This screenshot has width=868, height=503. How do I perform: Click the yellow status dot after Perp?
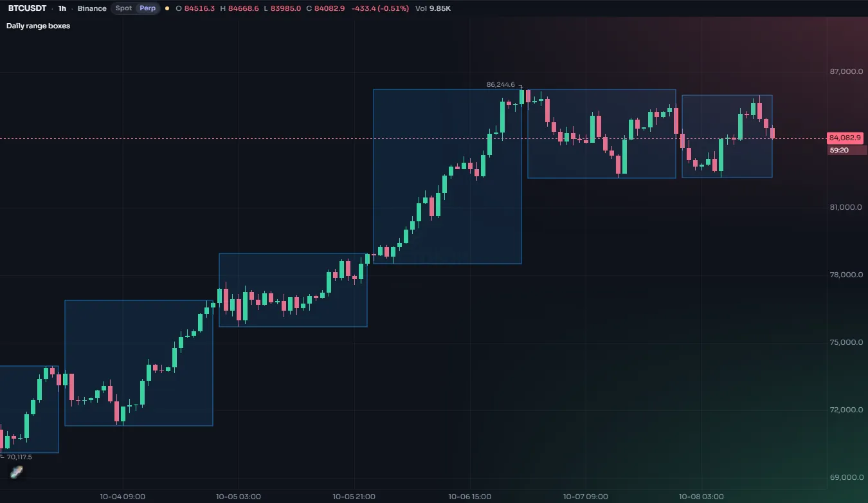(x=167, y=8)
